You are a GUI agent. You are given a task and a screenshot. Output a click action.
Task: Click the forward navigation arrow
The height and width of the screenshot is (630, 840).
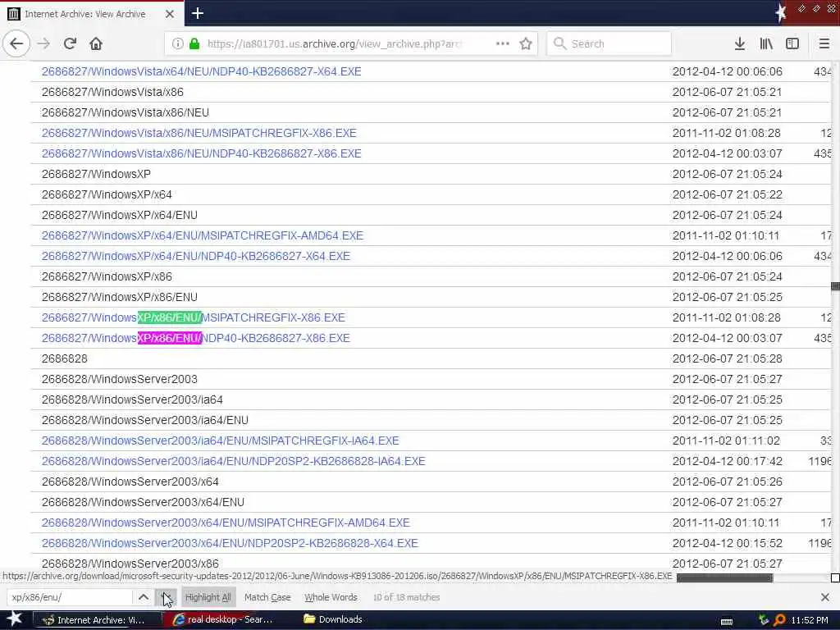(x=44, y=43)
